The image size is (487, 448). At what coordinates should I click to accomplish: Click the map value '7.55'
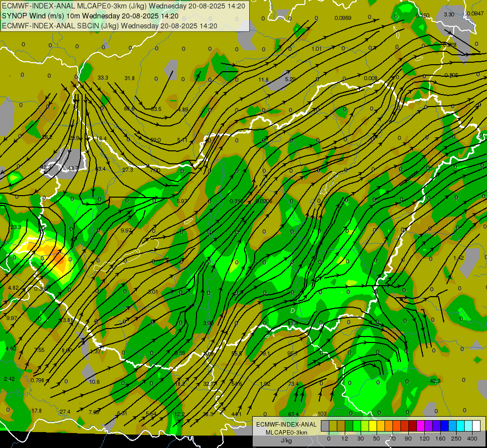39,350
